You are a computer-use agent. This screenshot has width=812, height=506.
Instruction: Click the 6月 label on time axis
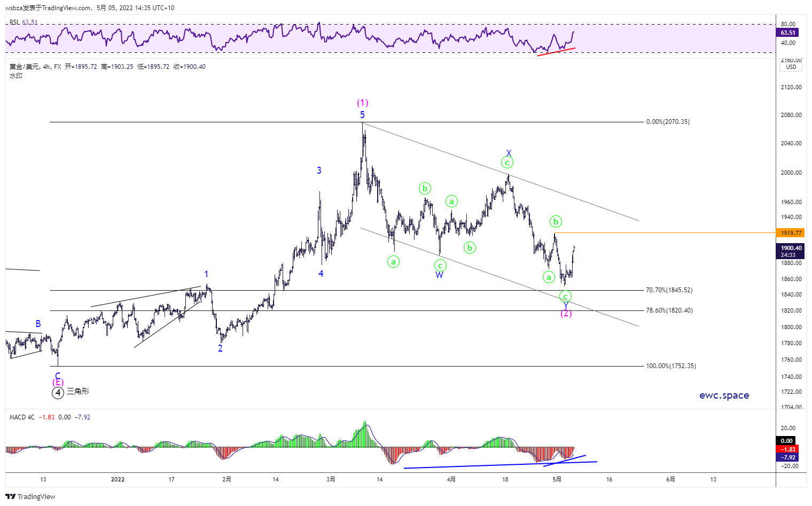(x=670, y=479)
